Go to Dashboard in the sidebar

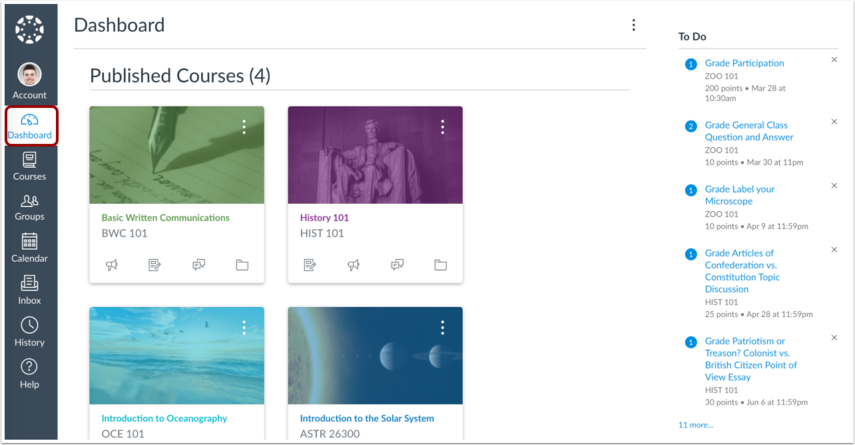coord(31,126)
